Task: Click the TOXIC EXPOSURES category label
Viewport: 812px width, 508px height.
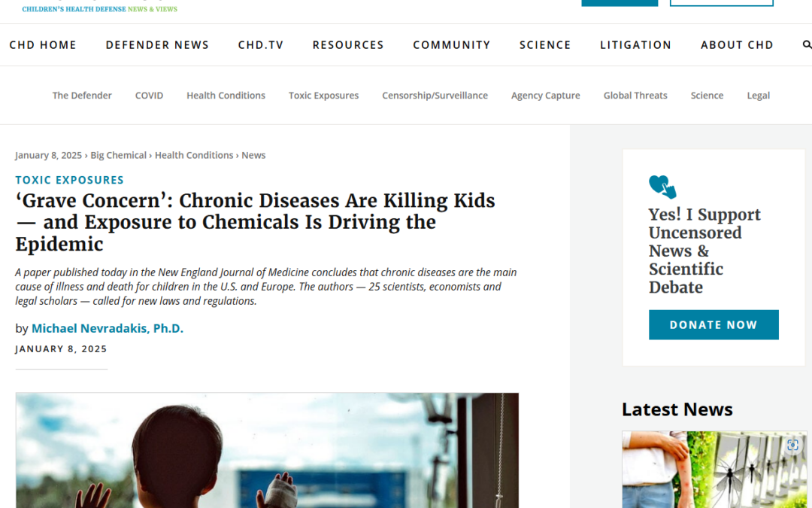Action: pos(69,180)
